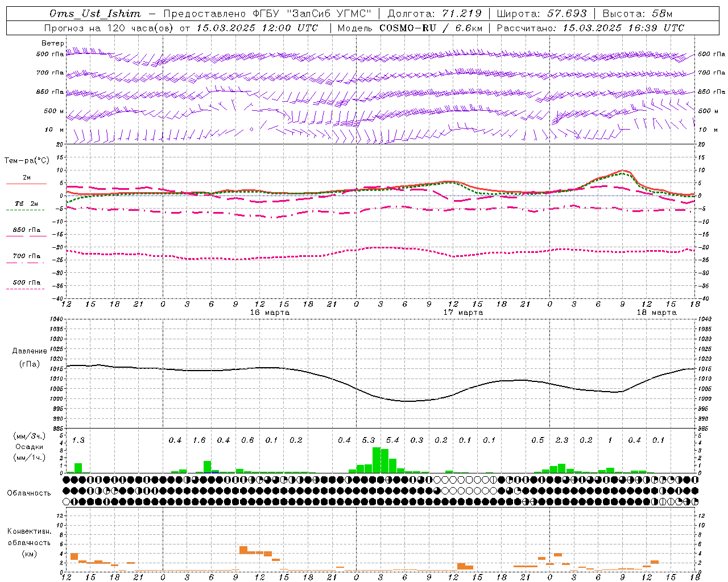Click the Прогноз на 120 часа(ов) text
This screenshot has width=728, height=582.
(108, 28)
